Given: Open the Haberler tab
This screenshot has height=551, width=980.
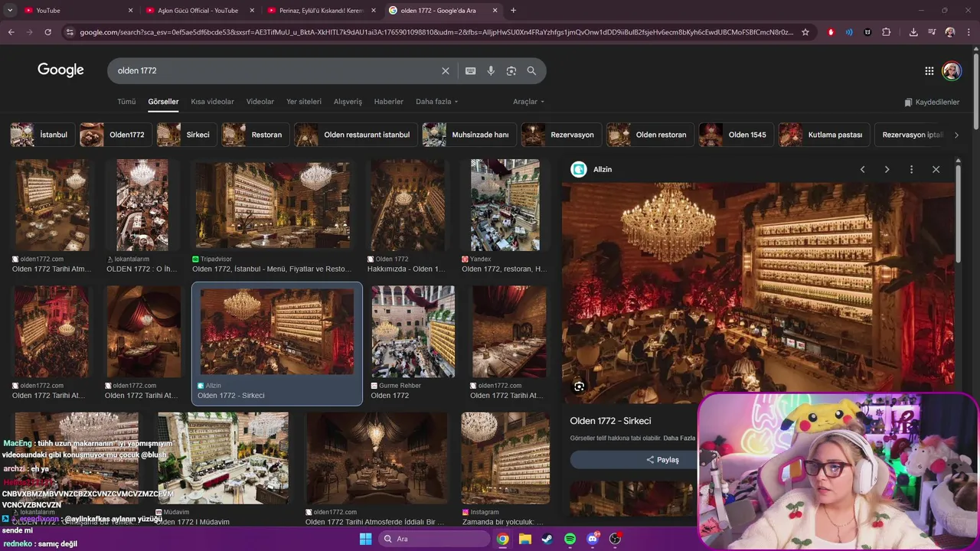Looking at the screenshot, I should pos(389,102).
